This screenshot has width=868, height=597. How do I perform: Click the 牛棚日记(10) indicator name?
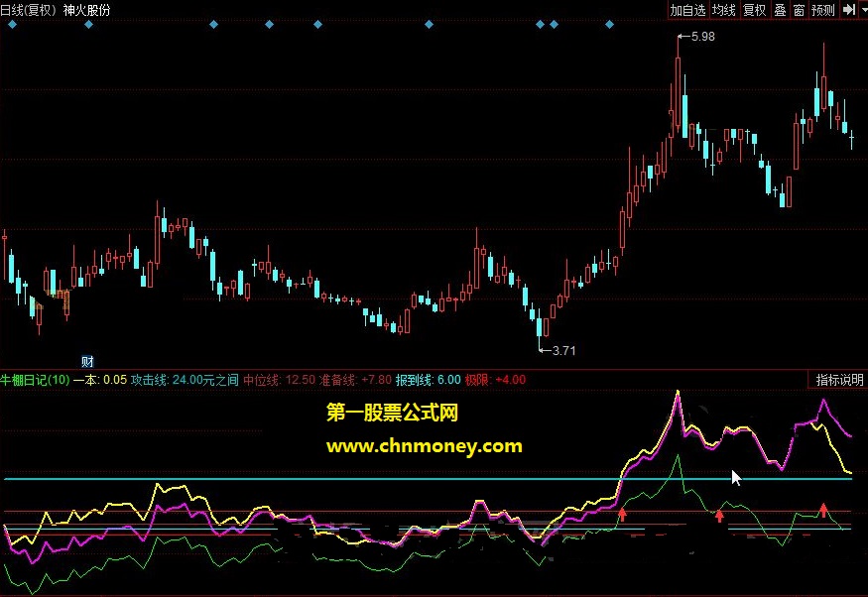click(x=35, y=380)
